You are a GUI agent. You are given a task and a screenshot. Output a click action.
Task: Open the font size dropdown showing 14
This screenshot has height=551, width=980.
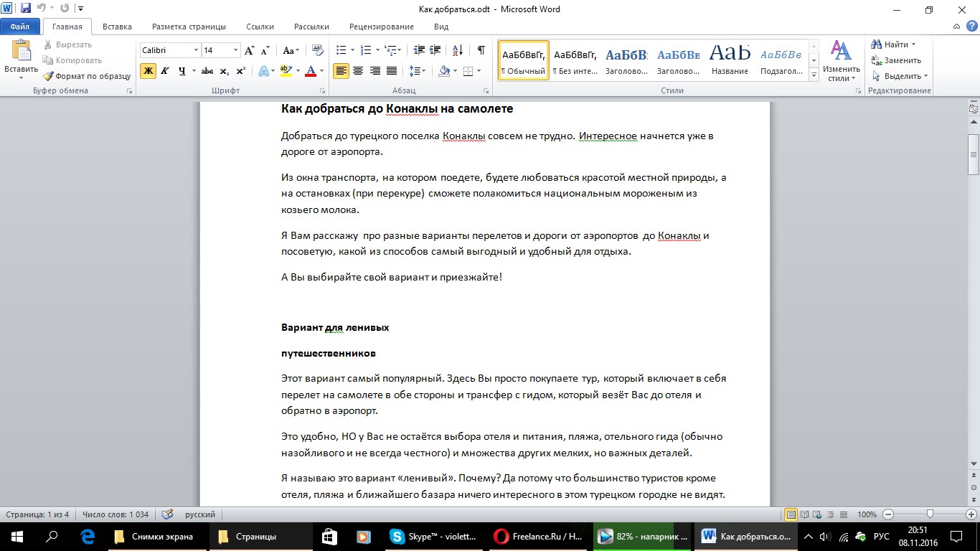tap(235, 50)
